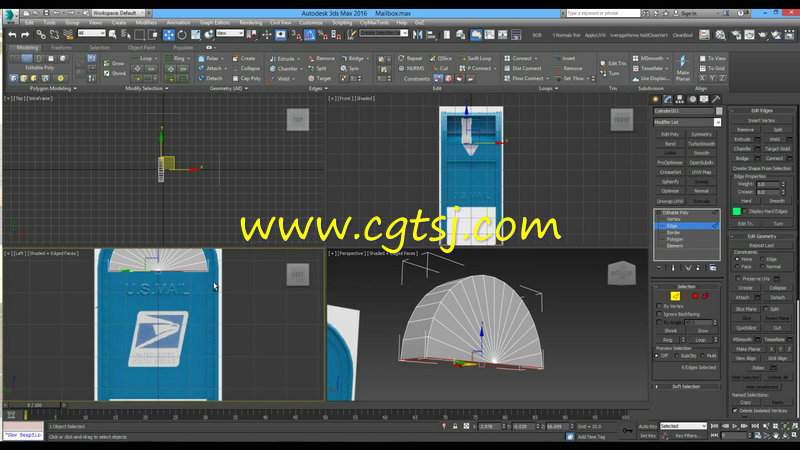Open the reference coordinate View dropdown
This screenshot has width=800, height=450.
point(230,33)
